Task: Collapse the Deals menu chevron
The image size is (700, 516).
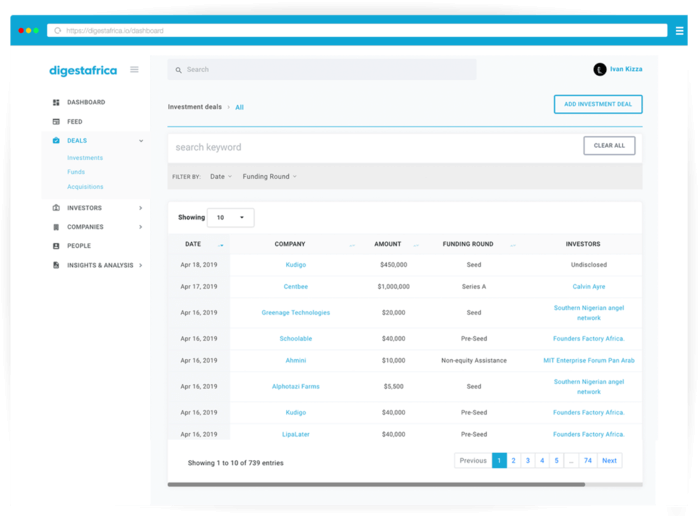Action: point(141,141)
